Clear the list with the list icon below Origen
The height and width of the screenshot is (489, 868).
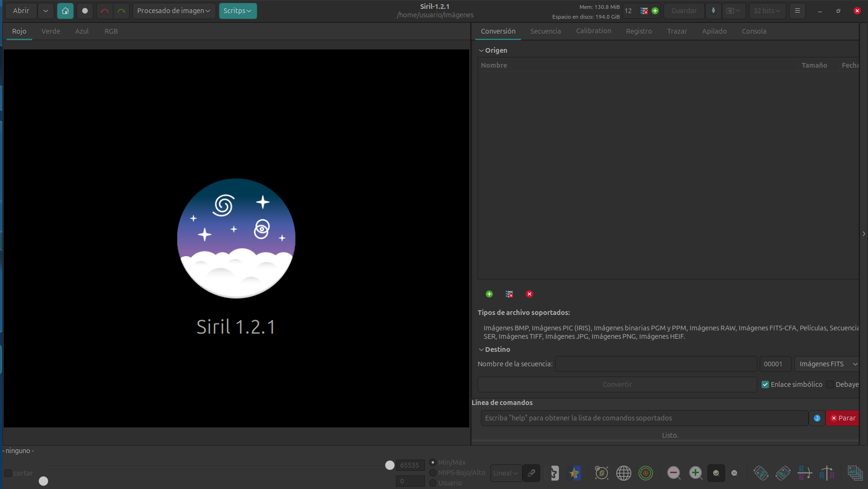click(x=509, y=294)
